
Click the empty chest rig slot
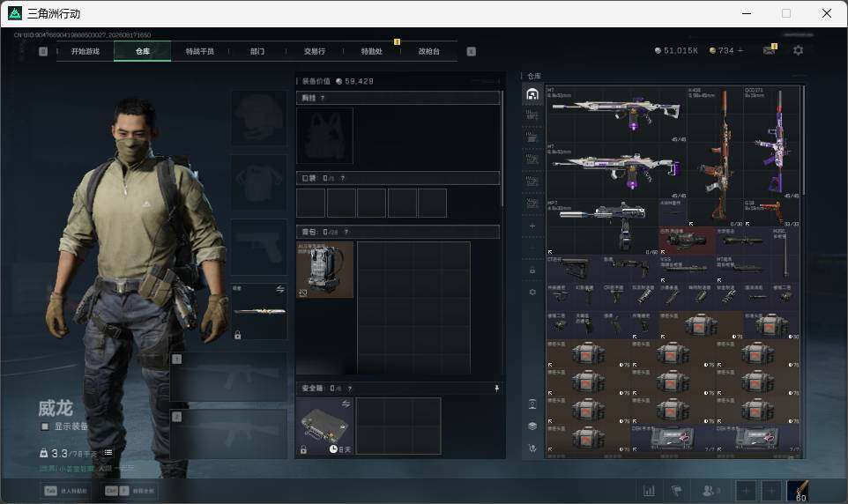324,135
